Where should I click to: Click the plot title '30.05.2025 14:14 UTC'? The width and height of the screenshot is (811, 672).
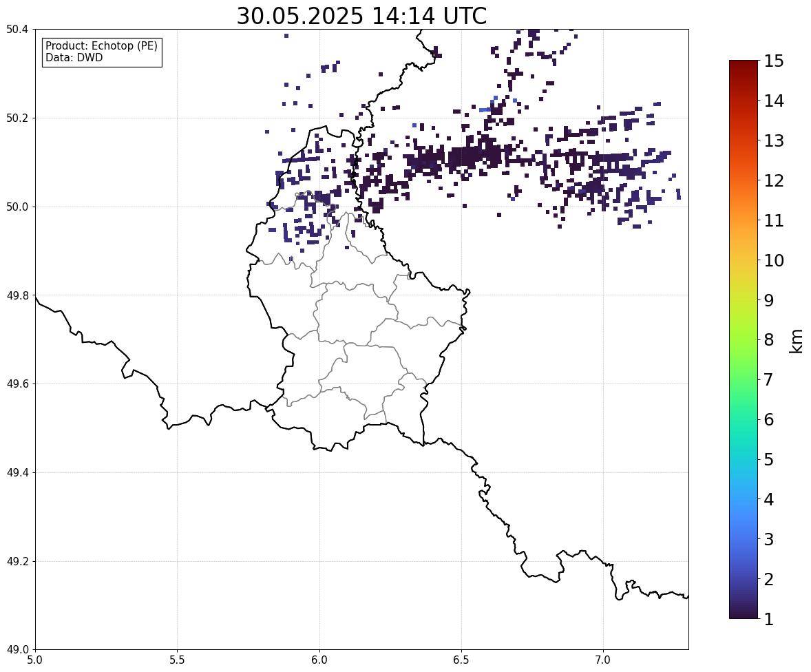pos(361,16)
